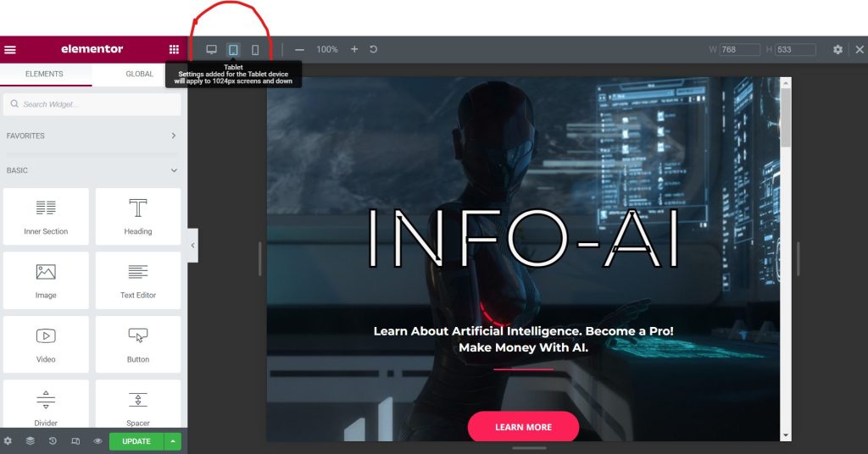
Task: Switch to the Elements tab
Action: (44, 75)
